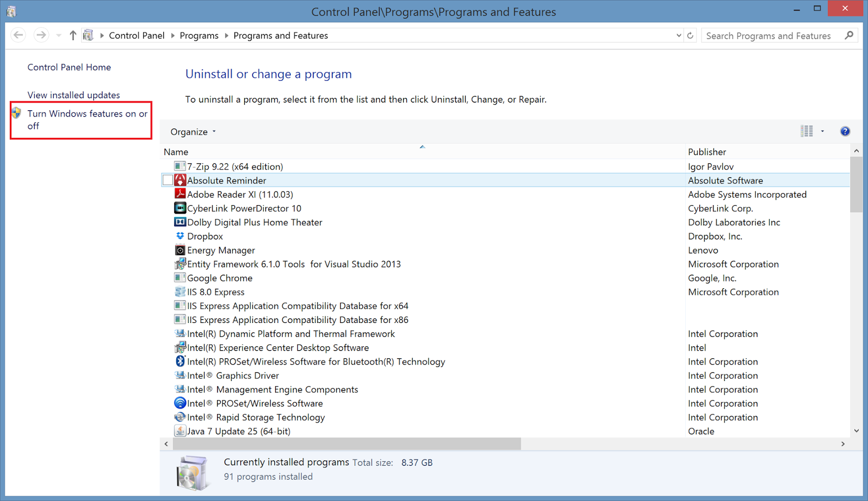This screenshot has height=501, width=868.
Task: Click the title bar Control Panel icon
Action: (x=11, y=11)
